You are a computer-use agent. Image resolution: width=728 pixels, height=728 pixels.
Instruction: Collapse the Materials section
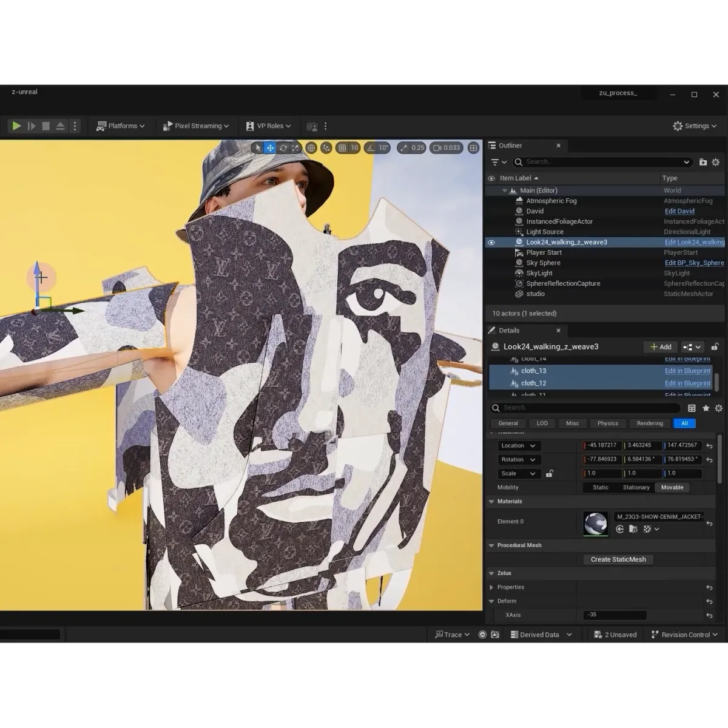[491, 501]
